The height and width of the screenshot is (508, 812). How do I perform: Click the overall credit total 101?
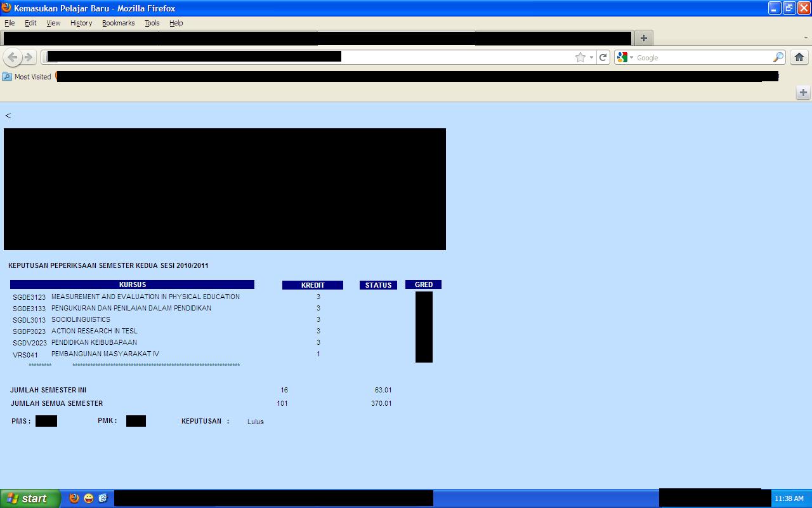[x=282, y=403]
